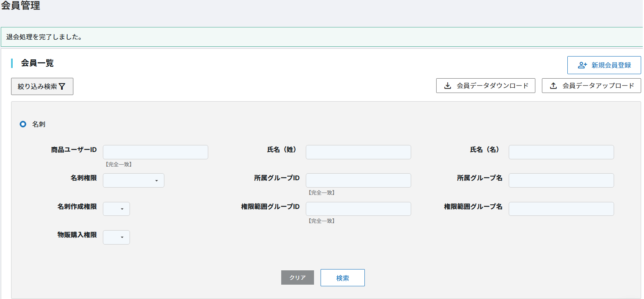Click the 権限範囲グループ名 text box

click(x=561, y=209)
